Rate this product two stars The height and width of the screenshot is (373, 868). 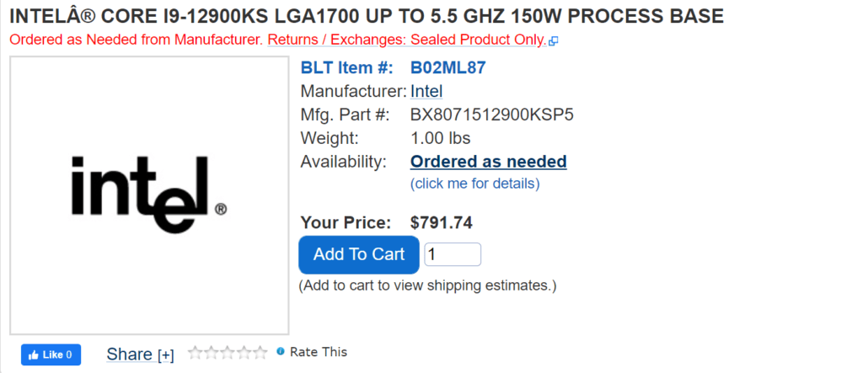(211, 353)
